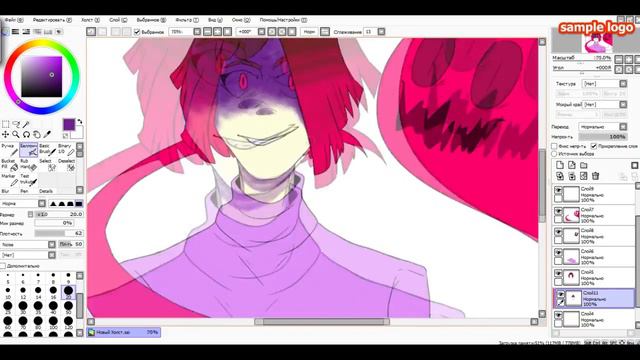Delete the layer with trash icon
The height and width of the screenshot is (360, 640).
coord(596,176)
